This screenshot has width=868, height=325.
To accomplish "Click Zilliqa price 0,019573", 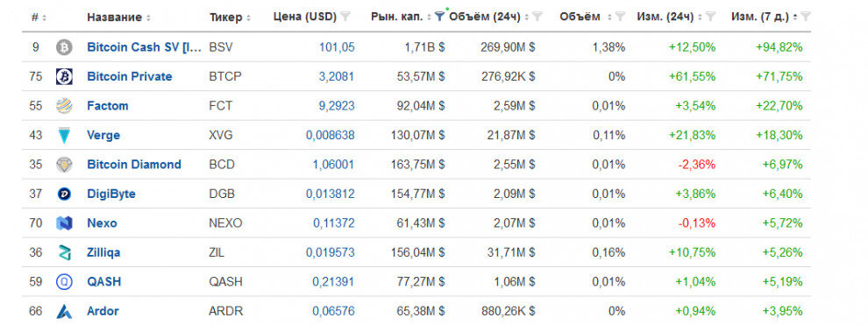I will pos(331,252).
